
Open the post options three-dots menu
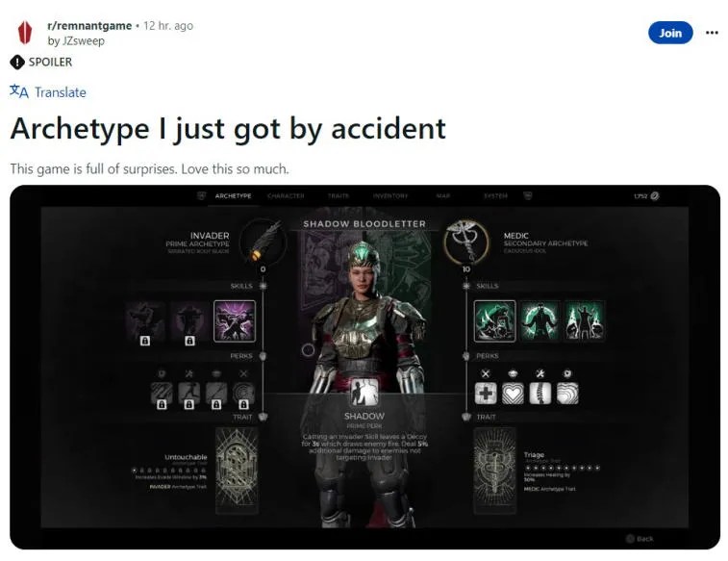coord(712,33)
